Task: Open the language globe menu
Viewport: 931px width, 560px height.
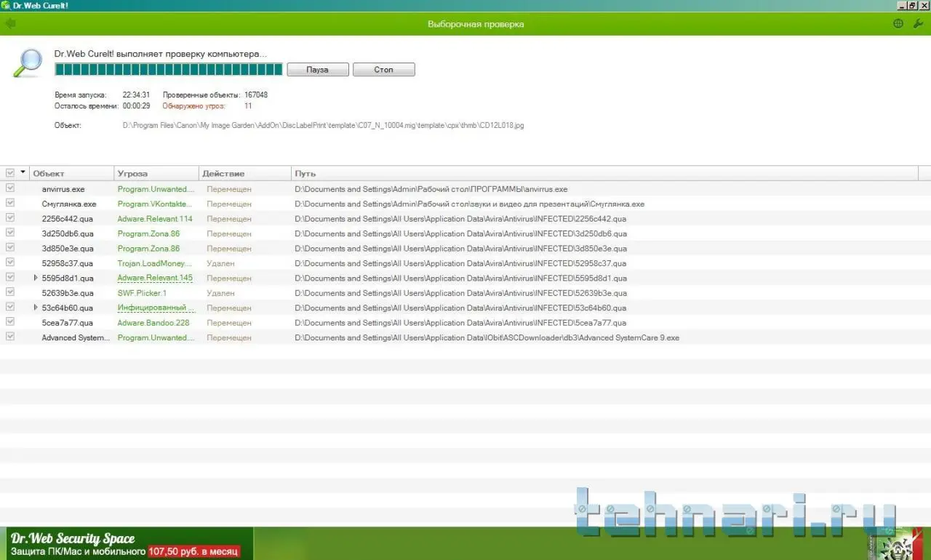Action: click(x=898, y=23)
